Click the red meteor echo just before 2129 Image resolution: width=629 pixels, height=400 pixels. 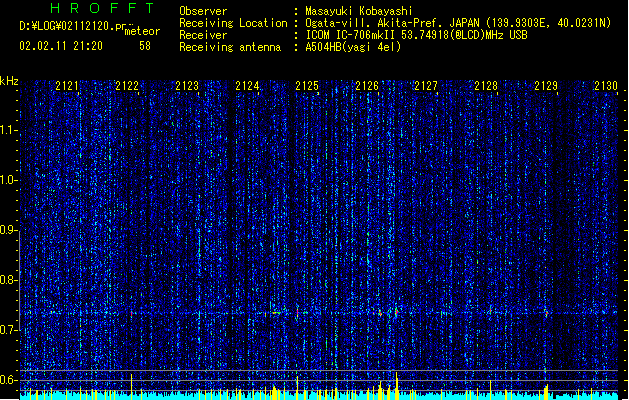(x=546, y=313)
